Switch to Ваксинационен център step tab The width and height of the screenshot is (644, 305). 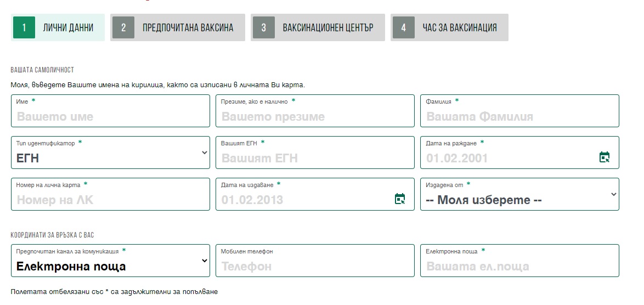pyautogui.click(x=318, y=27)
